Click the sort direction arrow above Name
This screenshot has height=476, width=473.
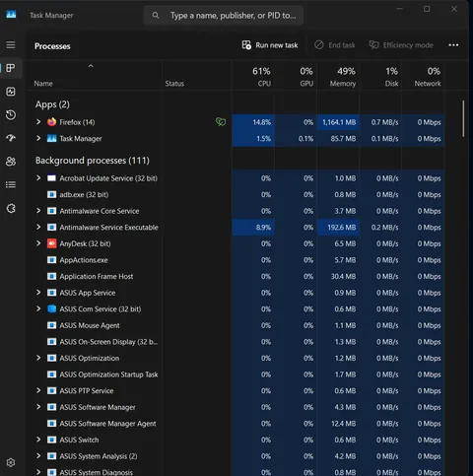[91, 66]
